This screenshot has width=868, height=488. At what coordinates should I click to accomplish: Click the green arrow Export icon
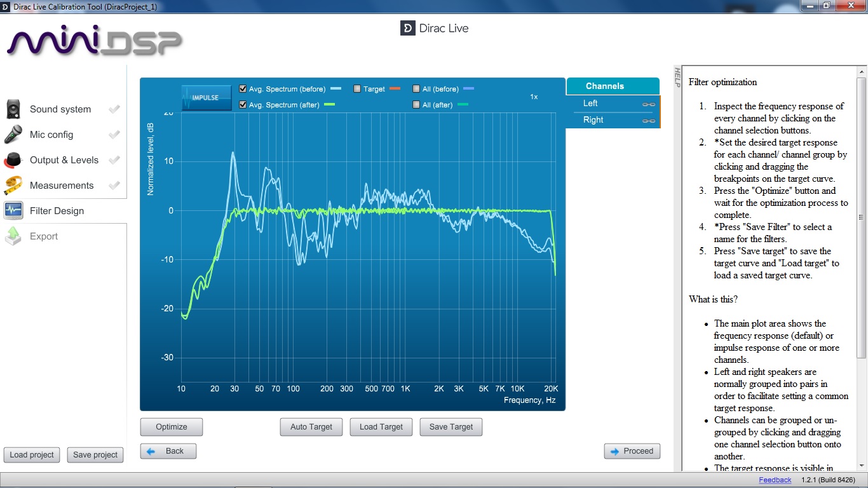14,236
